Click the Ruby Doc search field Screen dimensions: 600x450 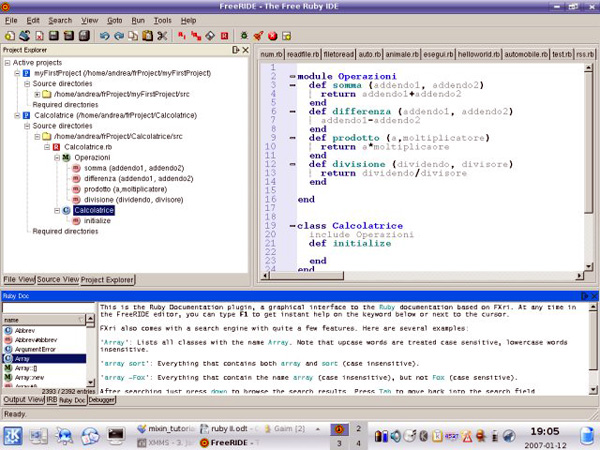click(x=49, y=308)
